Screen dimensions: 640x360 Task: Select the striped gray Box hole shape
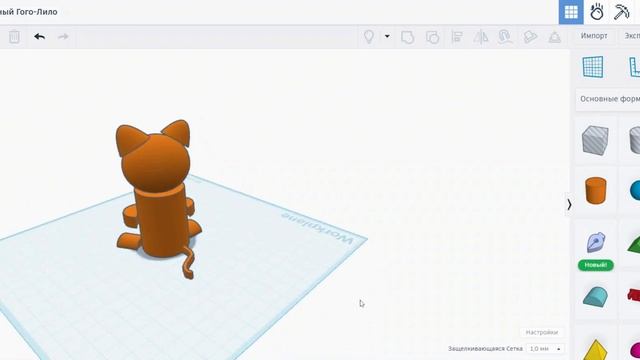tap(595, 140)
